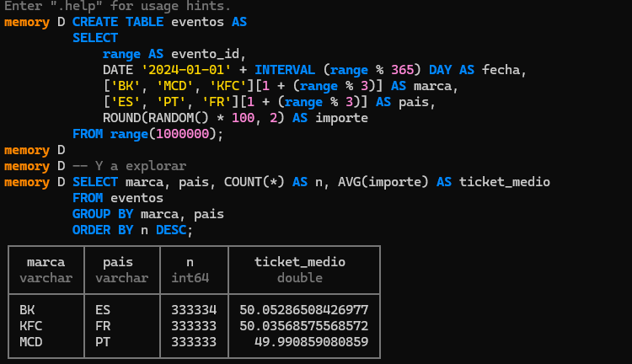
Task: Click 'ROUND(RANDOM()' in the importe line
Action: point(156,118)
